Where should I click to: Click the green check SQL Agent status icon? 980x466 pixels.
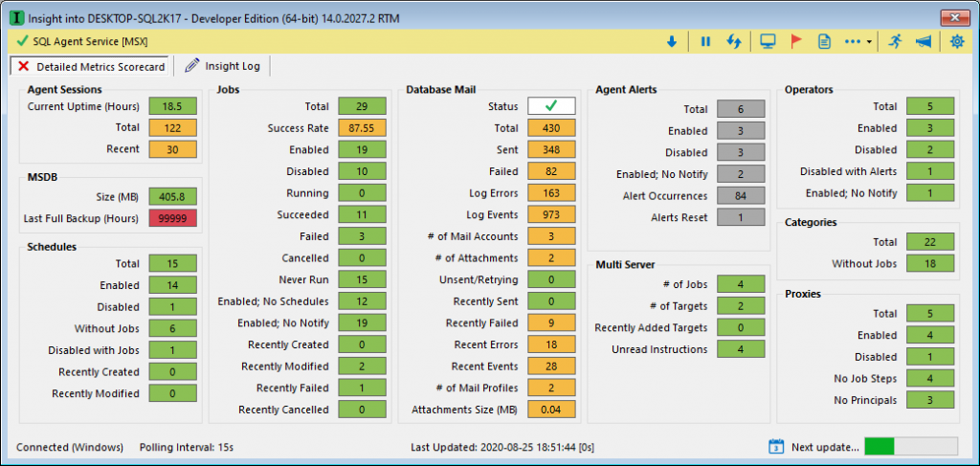coord(23,41)
